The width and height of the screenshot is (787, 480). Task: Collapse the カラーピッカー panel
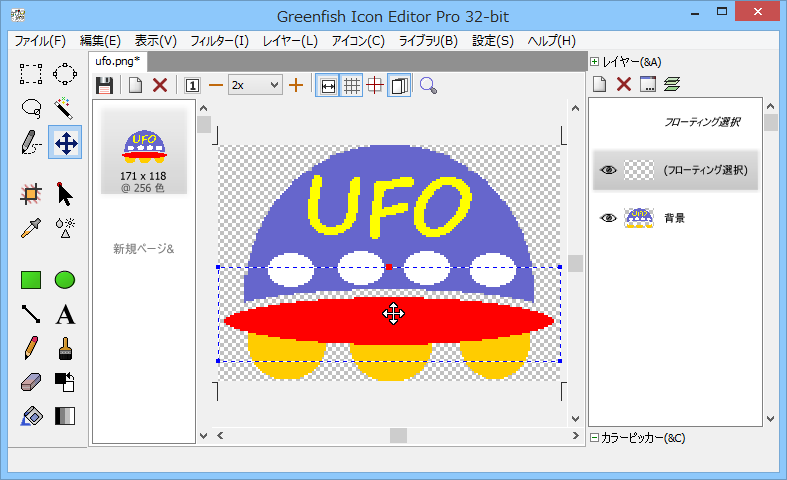tap(594, 437)
